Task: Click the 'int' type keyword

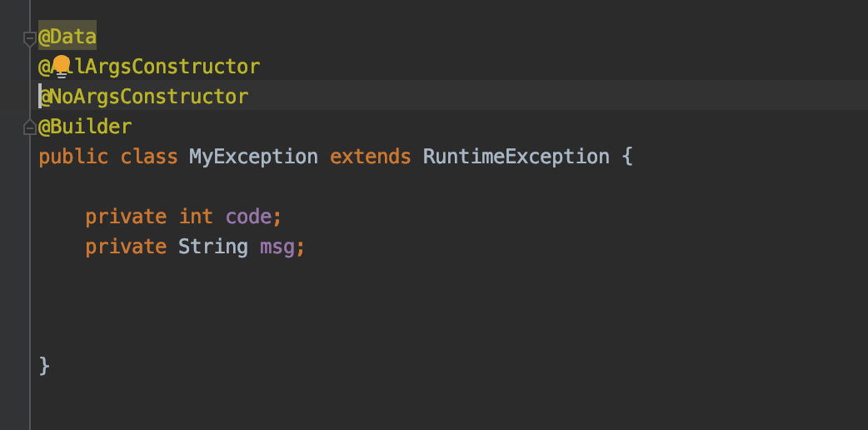Action: point(196,217)
